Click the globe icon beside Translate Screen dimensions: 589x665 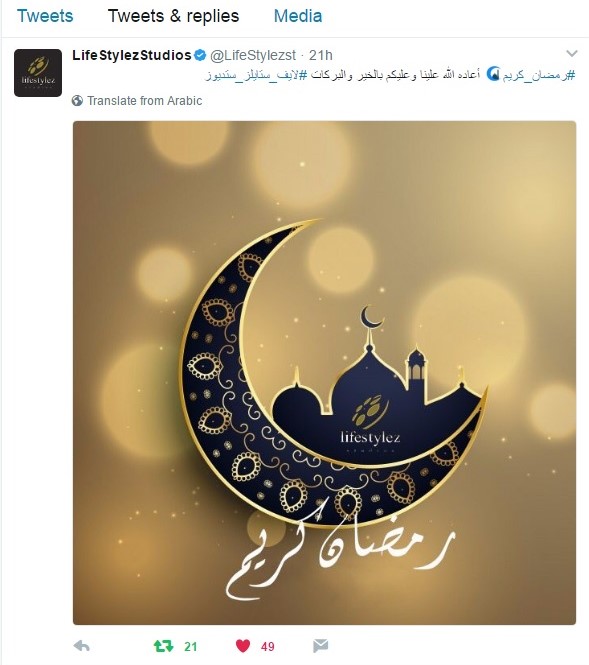[77, 101]
